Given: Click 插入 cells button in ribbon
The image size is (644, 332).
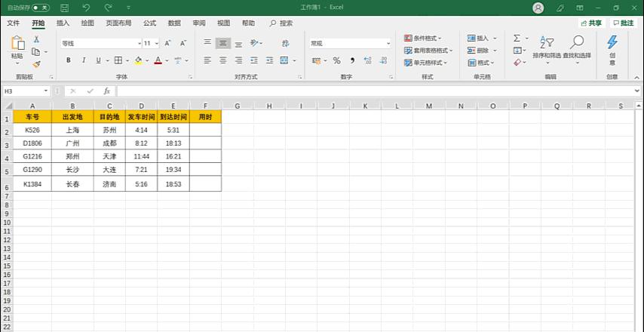Looking at the screenshot, I should click(x=478, y=38).
